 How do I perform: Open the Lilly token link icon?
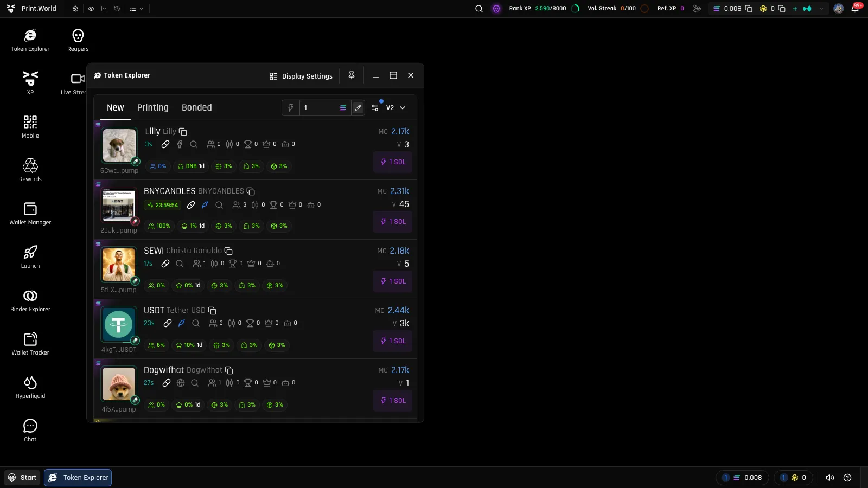point(165,144)
